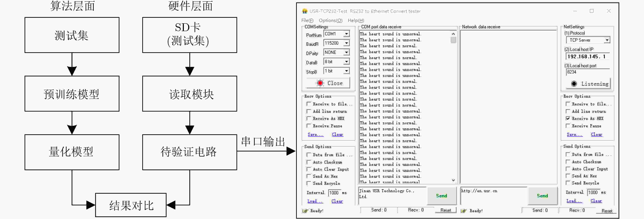644x219 pixels.
Task: Click Reset button in COM status bar
Action: 446,210
